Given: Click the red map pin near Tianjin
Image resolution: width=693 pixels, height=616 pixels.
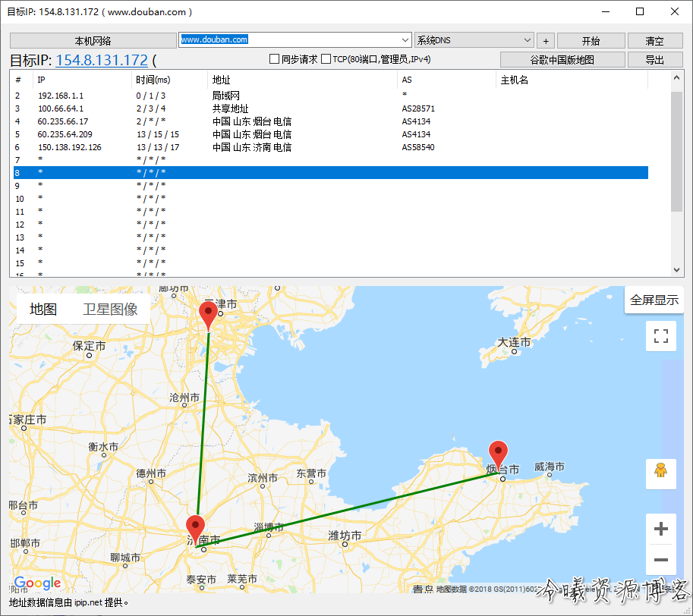Looking at the screenshot, I should click(x=208, y=316).
